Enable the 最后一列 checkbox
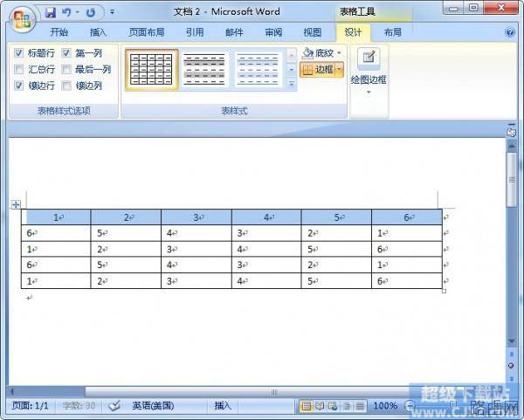This screenshot has height=420, width=524. point(66,69)
